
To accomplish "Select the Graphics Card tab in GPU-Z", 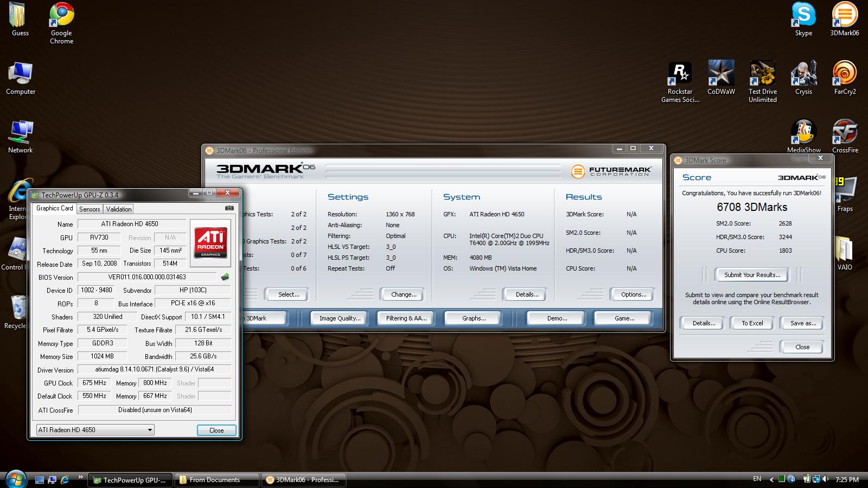I will click(54, 208).
